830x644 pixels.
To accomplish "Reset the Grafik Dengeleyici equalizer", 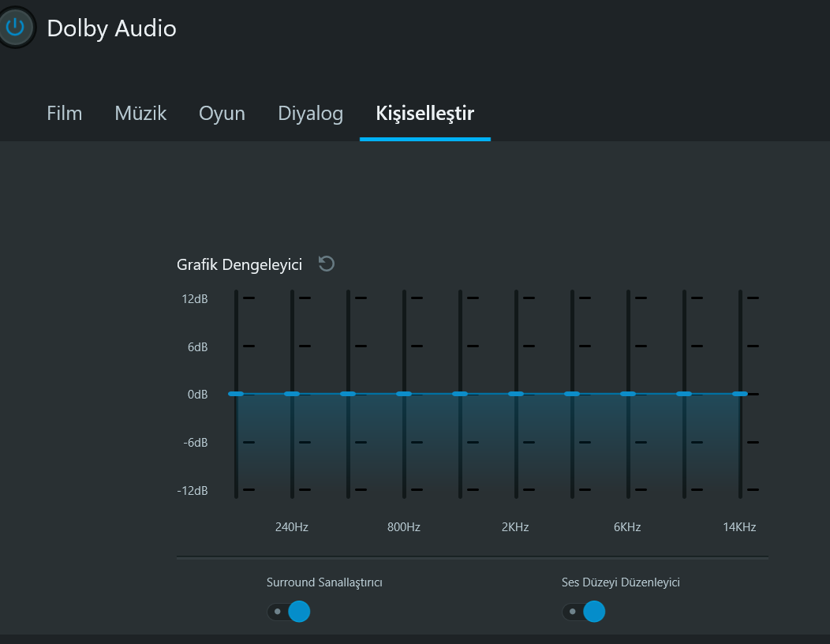I will (x=326, y=264).
